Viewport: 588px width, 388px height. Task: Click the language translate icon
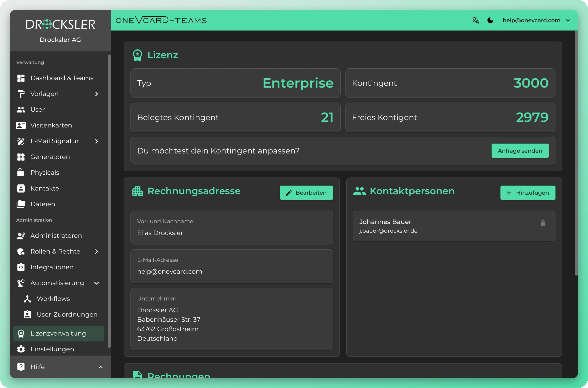tap(475, 20)
